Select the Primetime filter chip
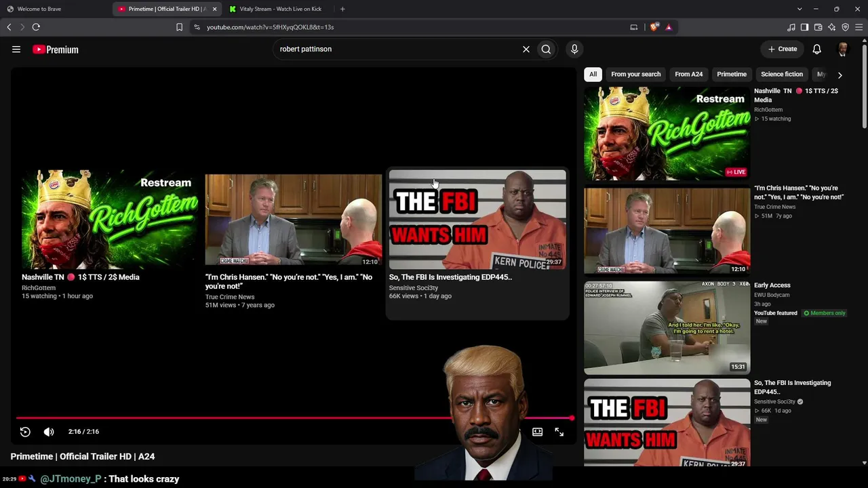The height and width of the screenshot is (488, 868). (x=732, y=75)
